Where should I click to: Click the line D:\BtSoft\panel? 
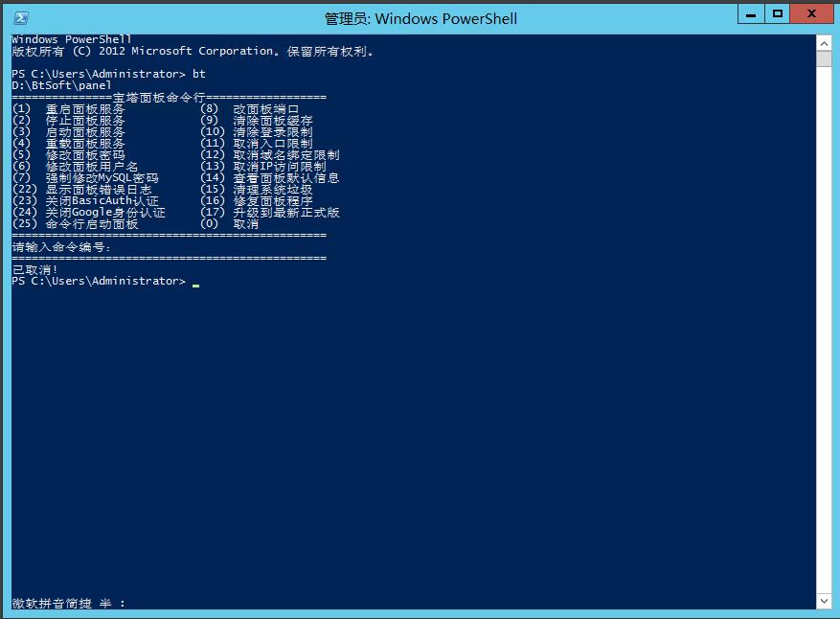(61, 85)
